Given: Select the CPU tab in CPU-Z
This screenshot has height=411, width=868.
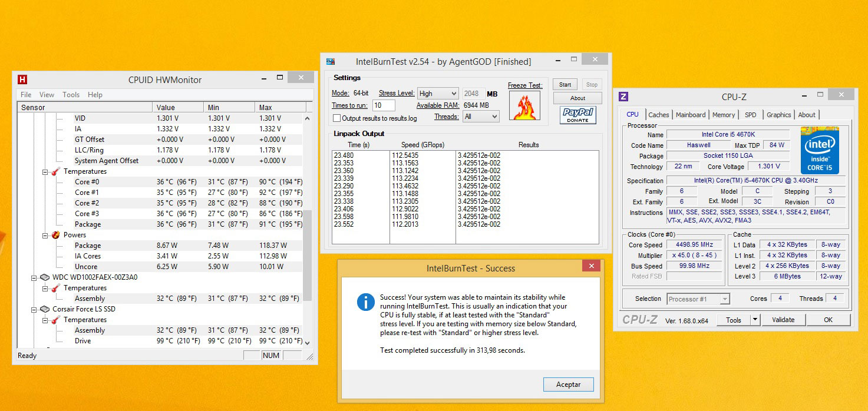Looking at the screenshot, I should [632, 114].
